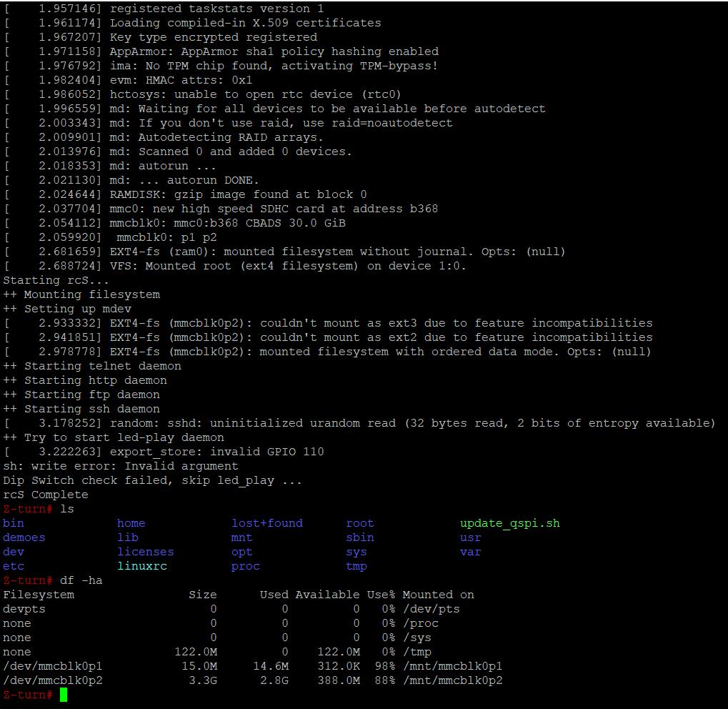Click the '88%' usage value
Screen dimensions: 728x709
(x=385, y=680)
